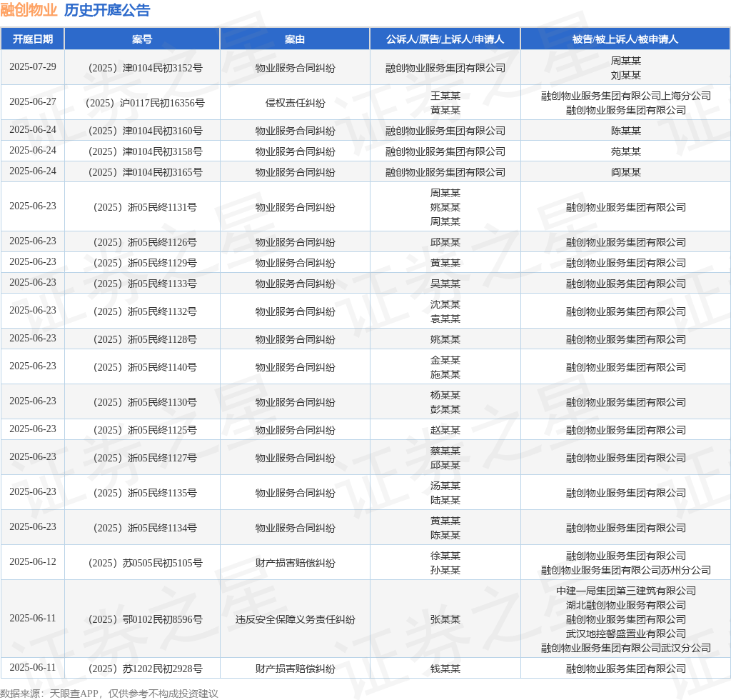Click plaintiff 沈某某
731x700 pixels.
pos(445,304)
